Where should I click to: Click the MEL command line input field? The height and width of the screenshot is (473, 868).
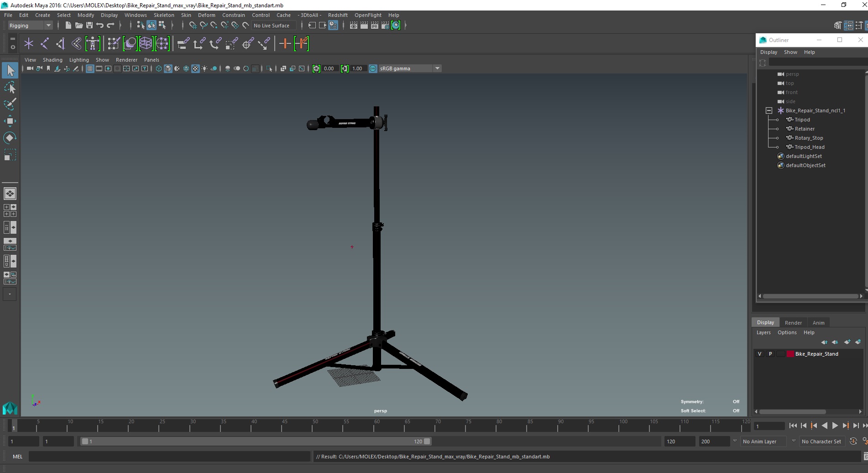169,457
